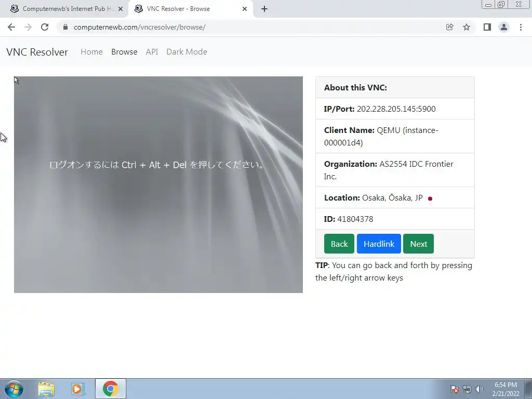Viewport: 532px width, 399px height.
Task: Click the Show desktop strip
Action: 528,389
